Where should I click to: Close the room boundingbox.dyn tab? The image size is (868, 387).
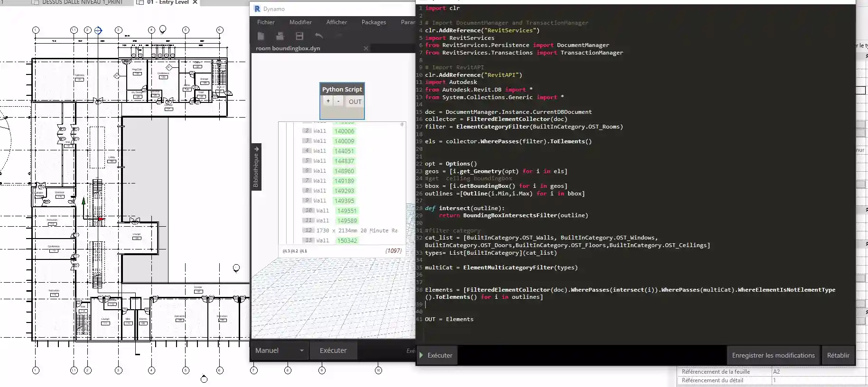(x=366, y=48)
